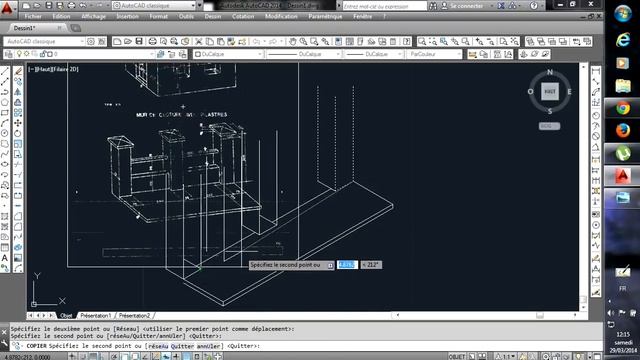Screen dimensions: 640x360
Task: Click the Save icon in Standard toolbar
Action: click(139, 41)
